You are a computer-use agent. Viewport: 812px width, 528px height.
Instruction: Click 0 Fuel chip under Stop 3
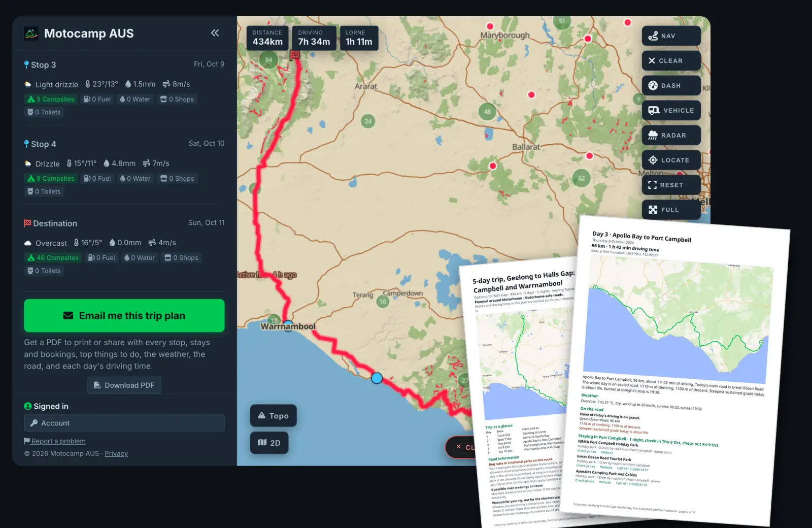97,99
